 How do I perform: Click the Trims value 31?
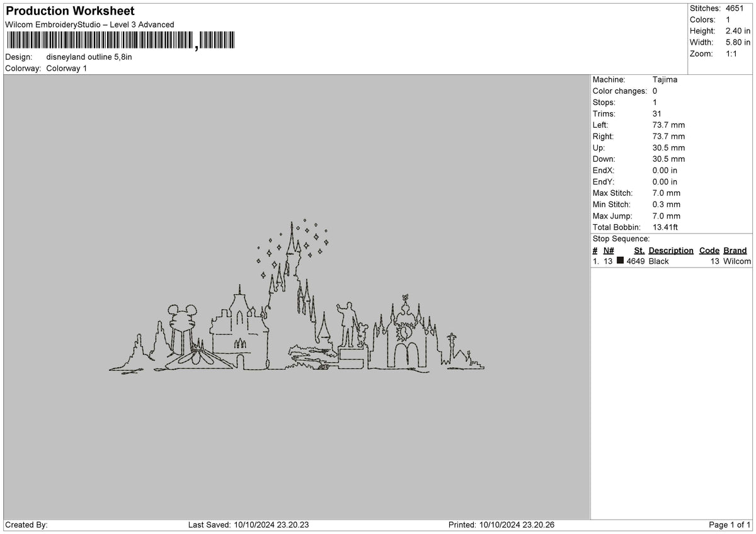tap(658, 113)
